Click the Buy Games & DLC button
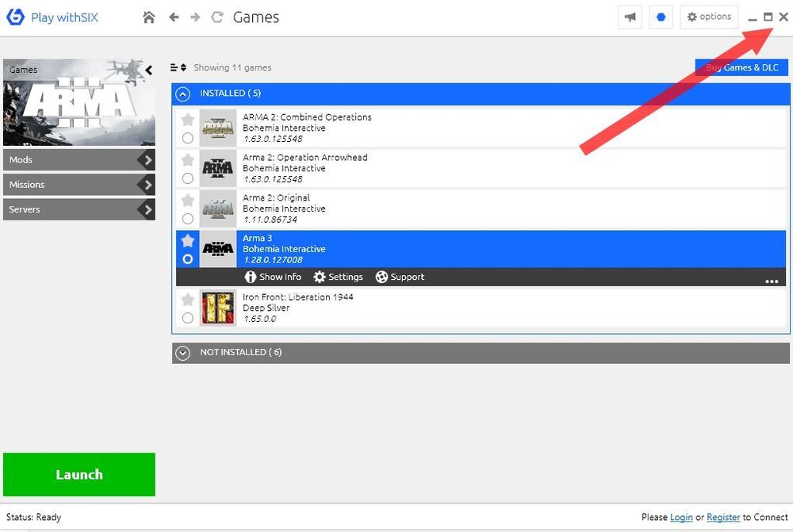Screen dimensions: 793x532 pos(741,67)
